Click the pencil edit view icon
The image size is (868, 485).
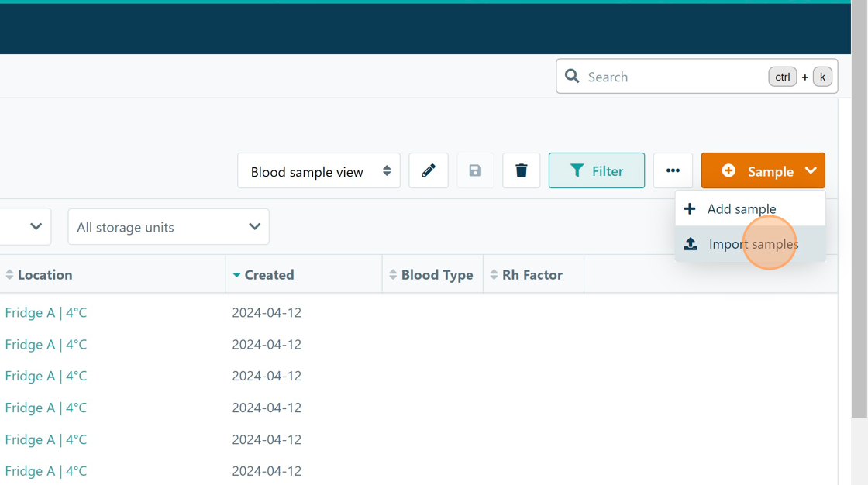coord(428,170)
